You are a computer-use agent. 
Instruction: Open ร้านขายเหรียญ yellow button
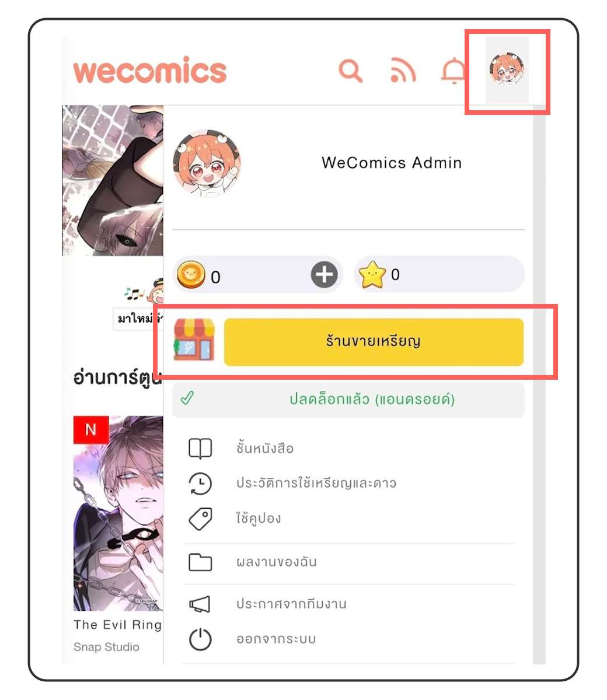374,342
